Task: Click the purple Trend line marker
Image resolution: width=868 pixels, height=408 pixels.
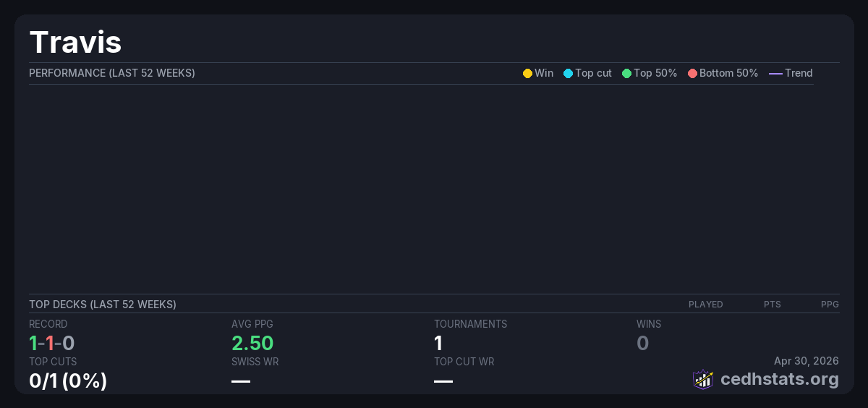Action: click(x=775, y=73)
